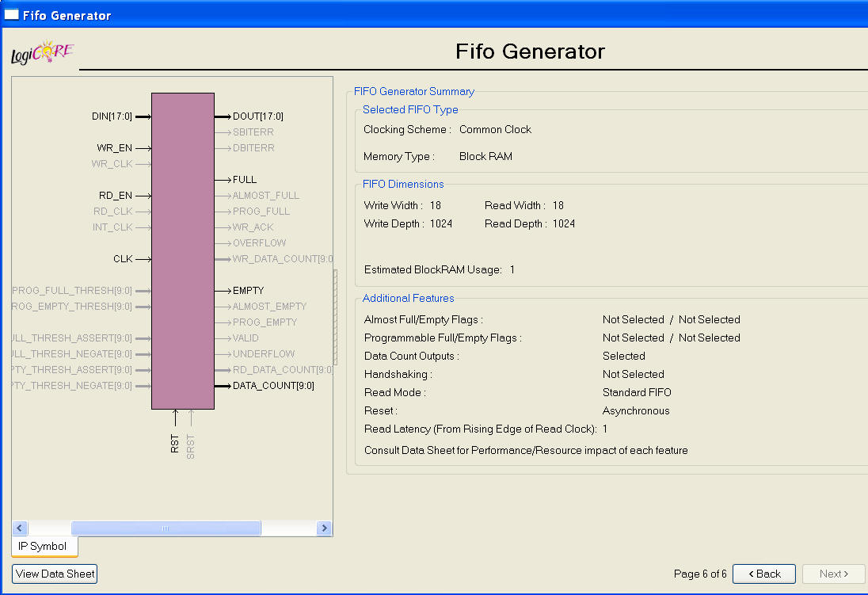The width and height of the screenshot is (868, 595).
Task: Click the Write Depth 1024 value
Action: click(441, 223)
